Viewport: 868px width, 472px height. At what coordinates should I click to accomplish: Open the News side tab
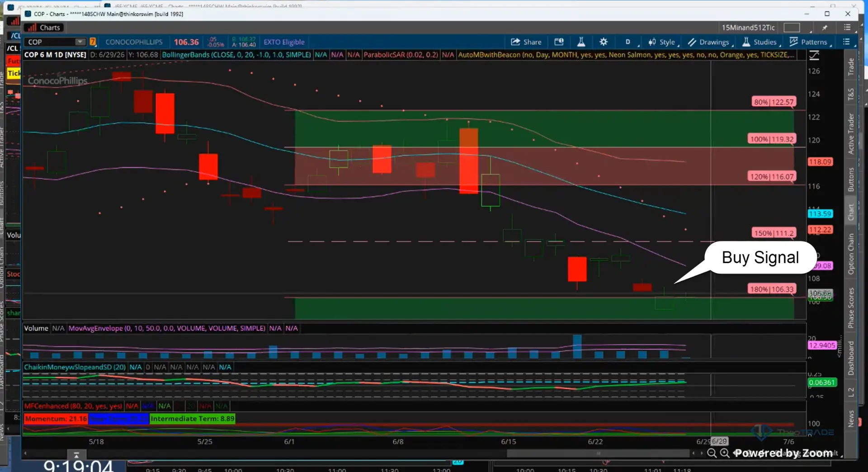[x=850, y=418]
